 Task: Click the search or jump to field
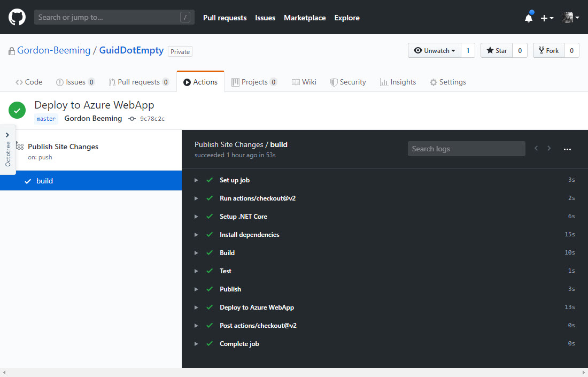(x=114, y=17)
